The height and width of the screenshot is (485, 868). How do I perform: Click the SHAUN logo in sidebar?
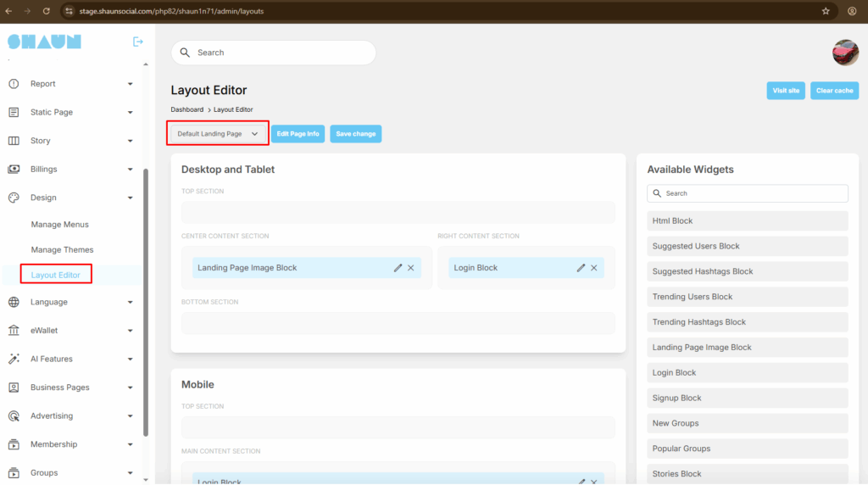(x=44, y=42)
